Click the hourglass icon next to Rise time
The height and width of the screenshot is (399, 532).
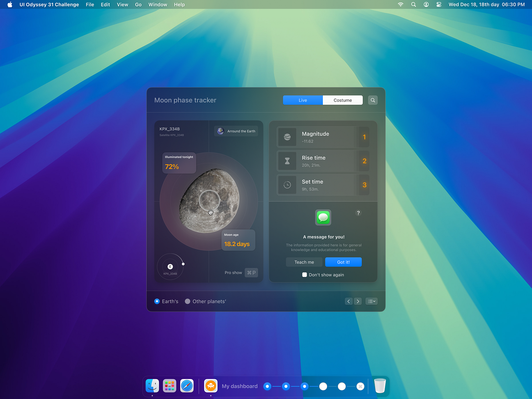tap(287, 161)
